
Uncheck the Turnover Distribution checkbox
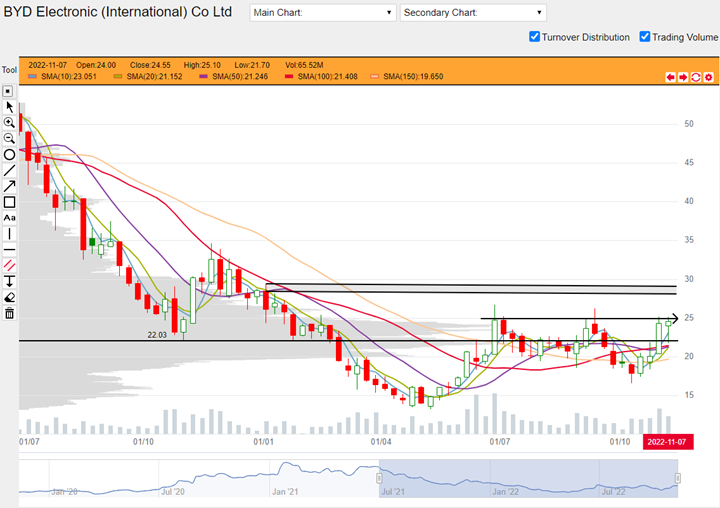click(534, 37)
